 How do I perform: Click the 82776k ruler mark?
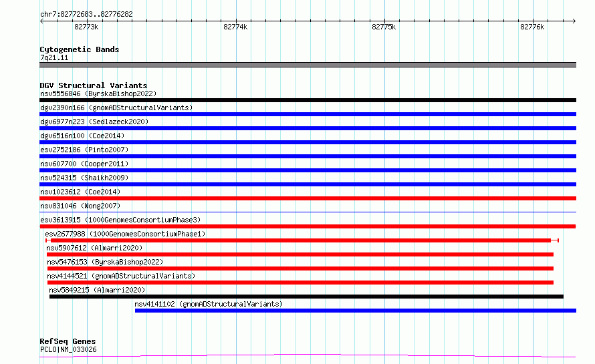pos(532,27)
